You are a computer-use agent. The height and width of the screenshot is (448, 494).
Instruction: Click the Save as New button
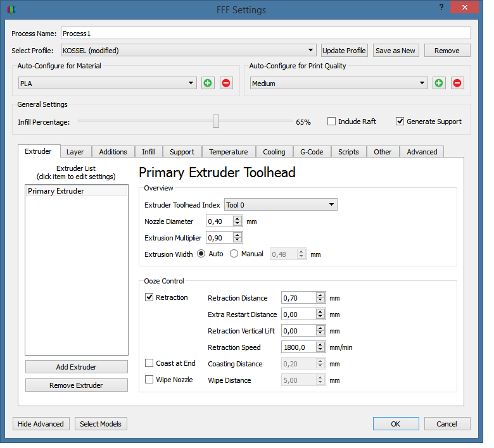coord(395,51)
